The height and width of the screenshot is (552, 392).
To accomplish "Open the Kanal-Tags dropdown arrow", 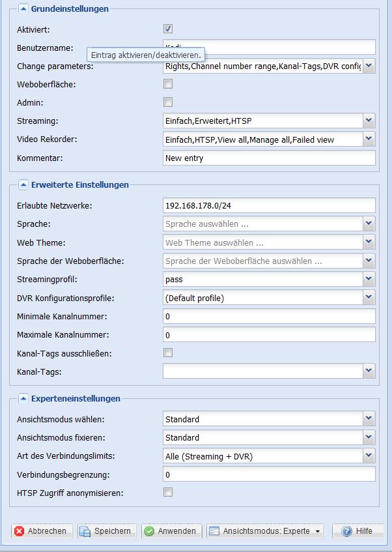I will [369, 371].
